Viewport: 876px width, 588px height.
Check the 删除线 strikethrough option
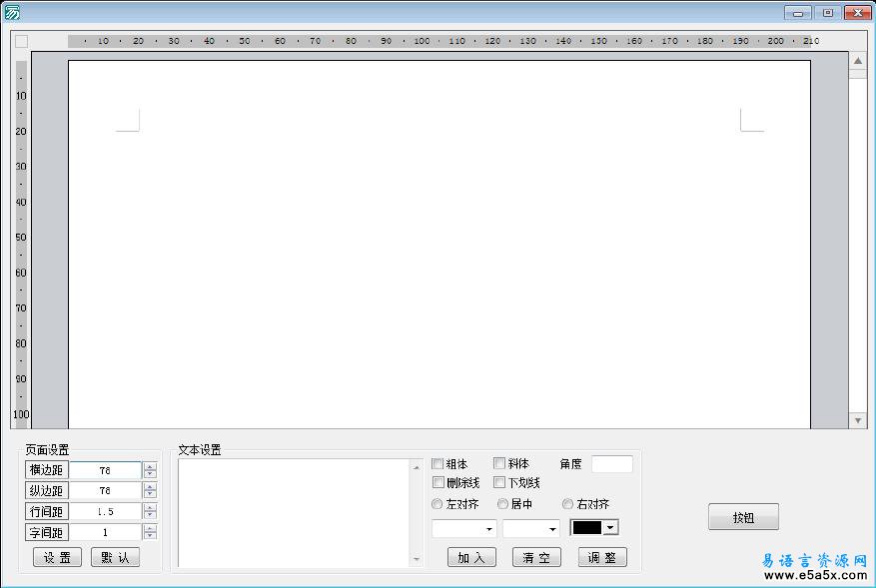pyautogui.click(x=438, y=483)
